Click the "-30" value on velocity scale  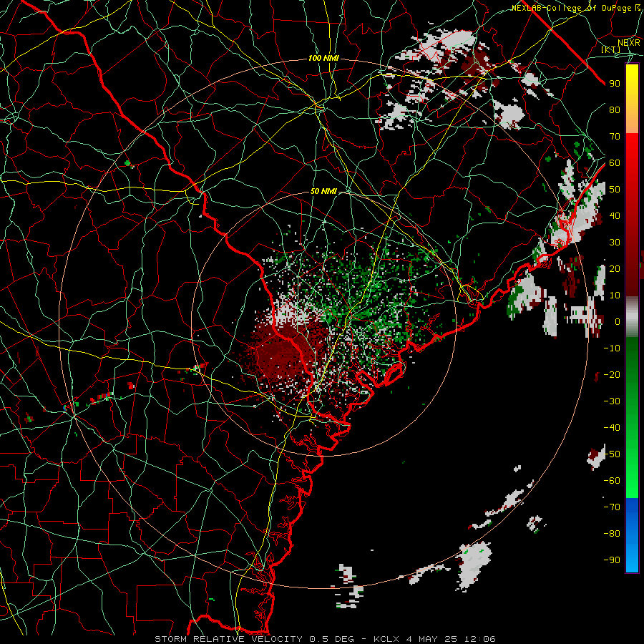point(612,401)
